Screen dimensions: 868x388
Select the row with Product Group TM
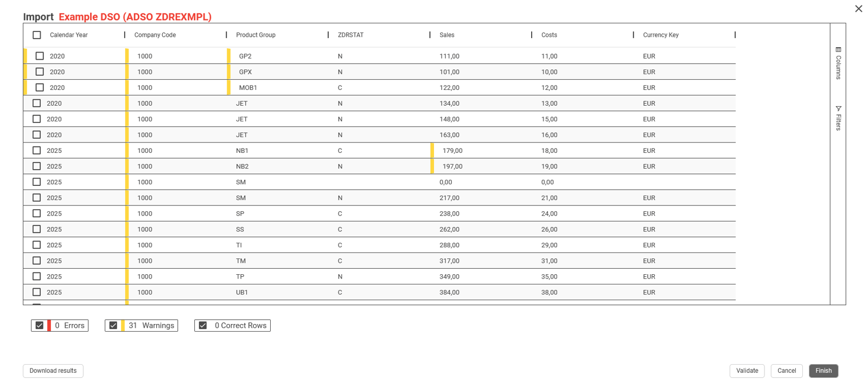point(37,260)
